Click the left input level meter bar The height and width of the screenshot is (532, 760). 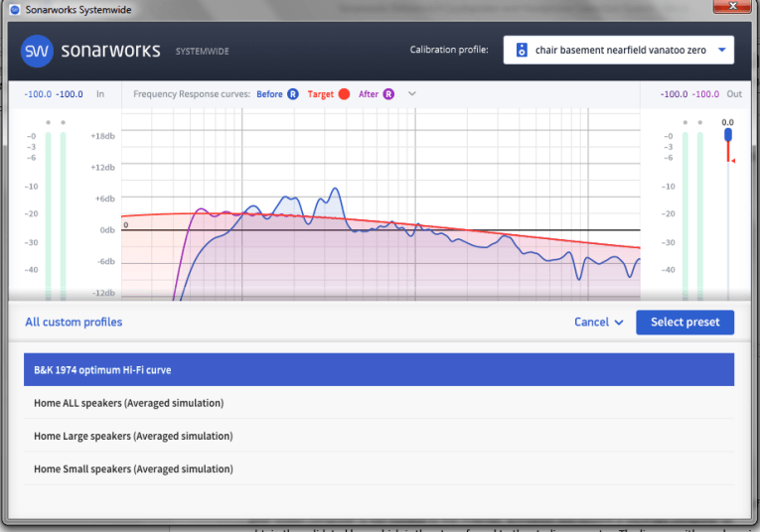coord(48,215)
